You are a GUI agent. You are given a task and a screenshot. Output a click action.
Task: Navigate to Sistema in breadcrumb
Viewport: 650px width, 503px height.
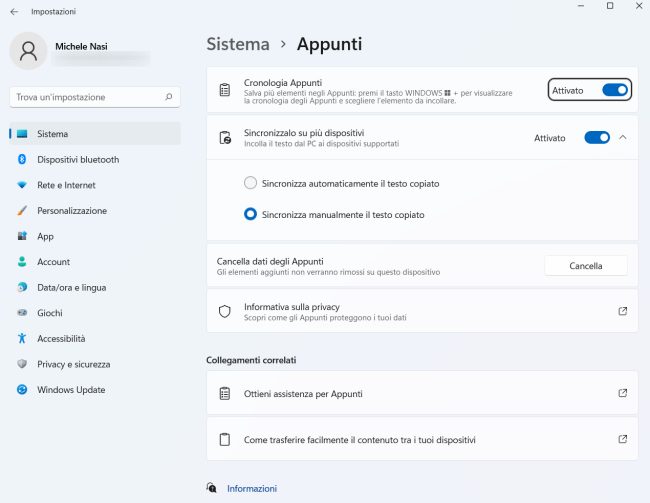[238, 44]
